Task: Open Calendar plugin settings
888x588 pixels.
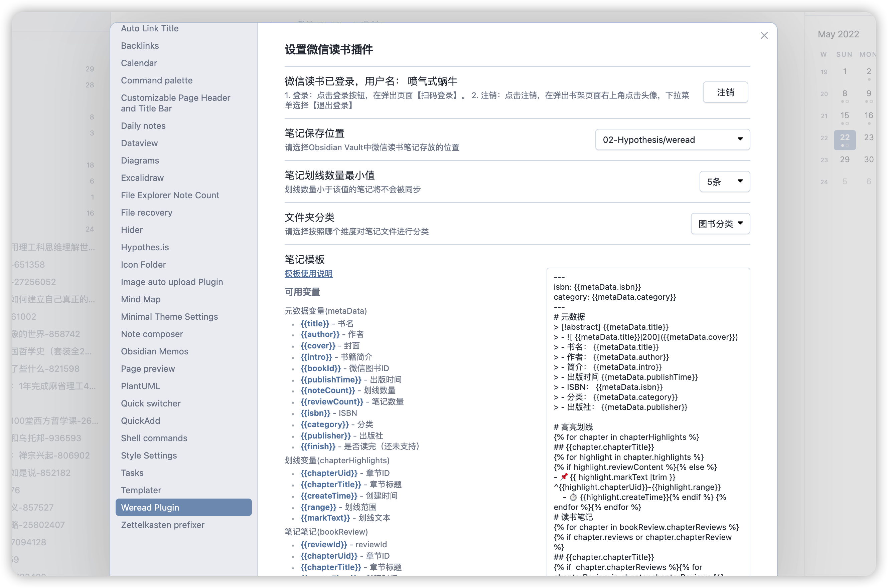Action: pyautogui.click(x=139, y=63)
